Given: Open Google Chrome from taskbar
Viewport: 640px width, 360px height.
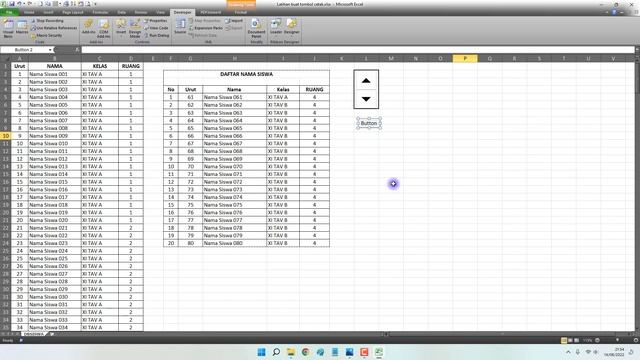Looking at the screenshot, I should point(306,352).
